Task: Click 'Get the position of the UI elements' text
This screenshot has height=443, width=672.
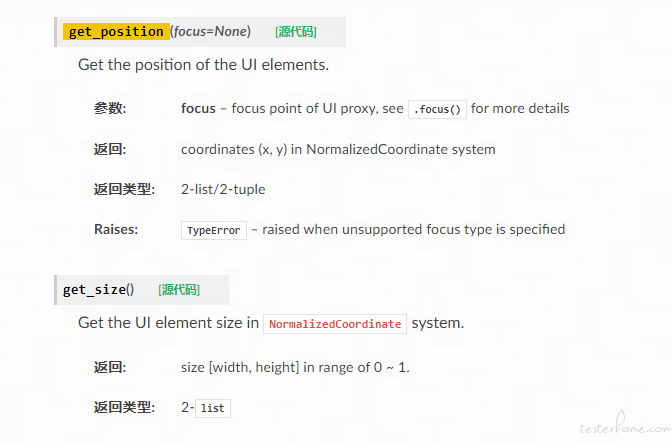Action: [203, 65]
